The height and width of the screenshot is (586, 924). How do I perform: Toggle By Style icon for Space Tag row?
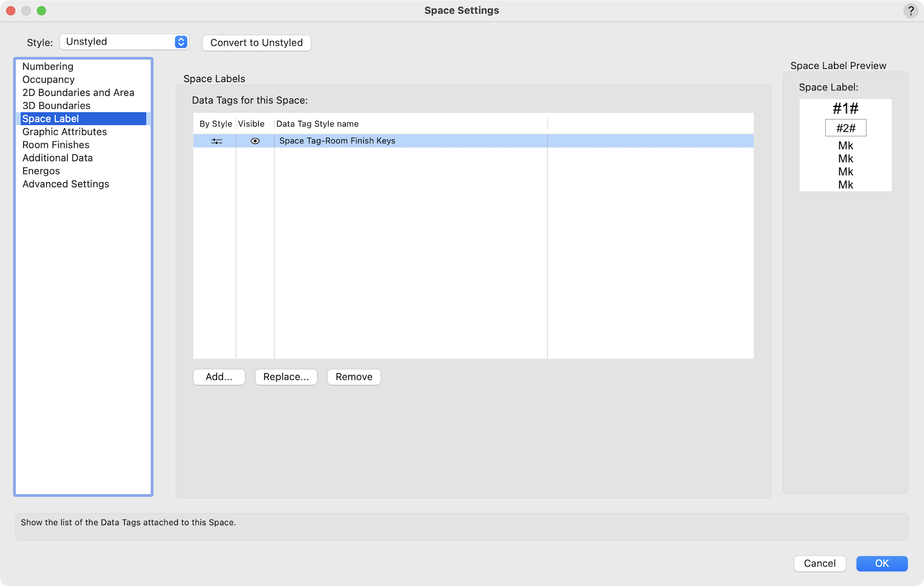tap(217, 141)
